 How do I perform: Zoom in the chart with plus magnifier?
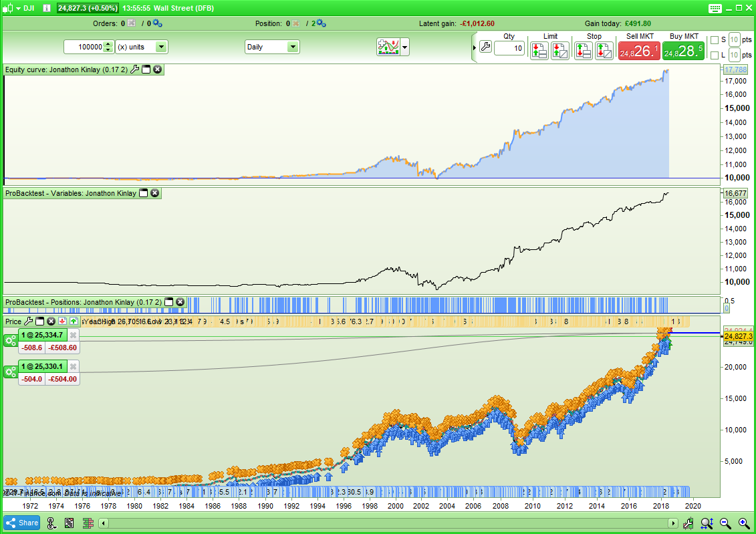(744, 523)
